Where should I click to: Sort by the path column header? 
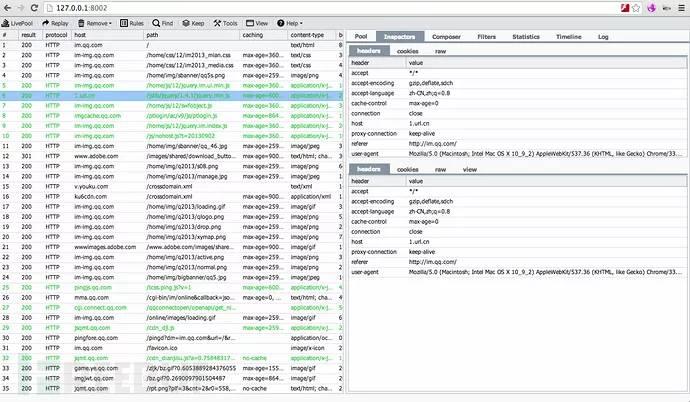pyautogui.click(x=192, y=35)
